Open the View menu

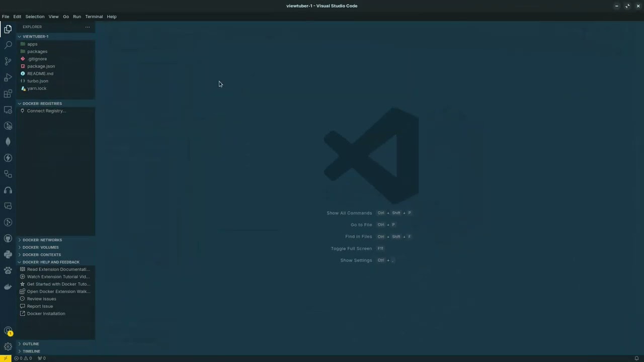point(53,17)
